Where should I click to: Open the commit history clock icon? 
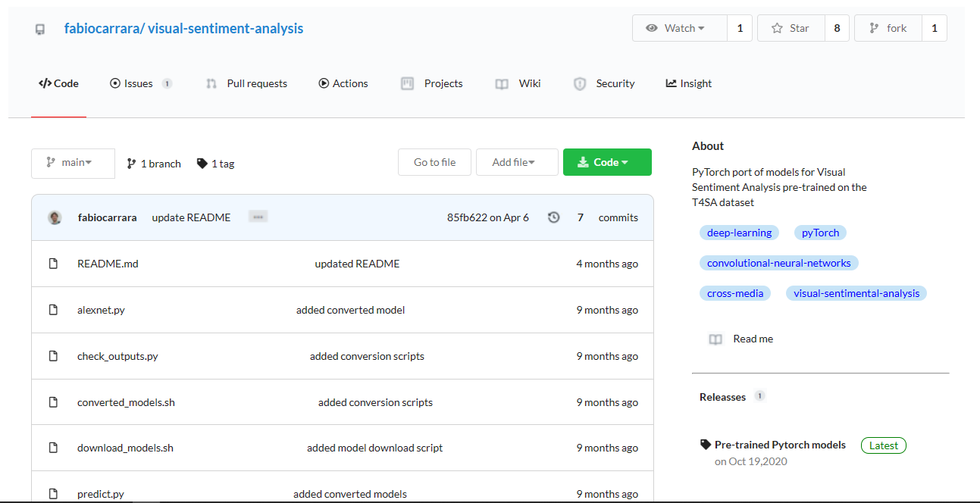pyautogui.click(x=553, y=217)
